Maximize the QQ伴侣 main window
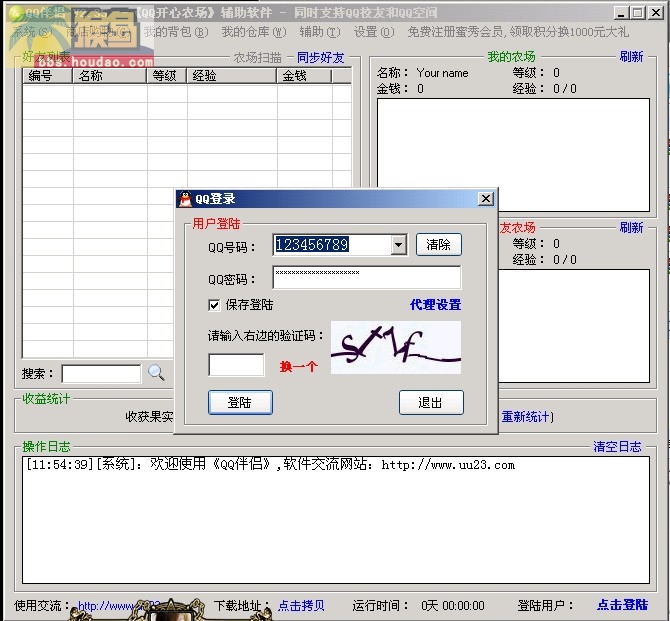 tap(638, 13)
